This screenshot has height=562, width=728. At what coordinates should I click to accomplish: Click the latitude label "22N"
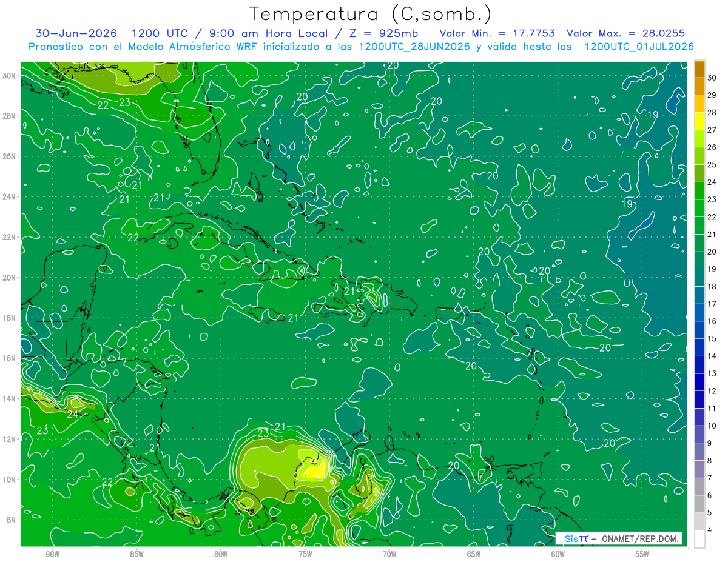click(x=10, y=237)
